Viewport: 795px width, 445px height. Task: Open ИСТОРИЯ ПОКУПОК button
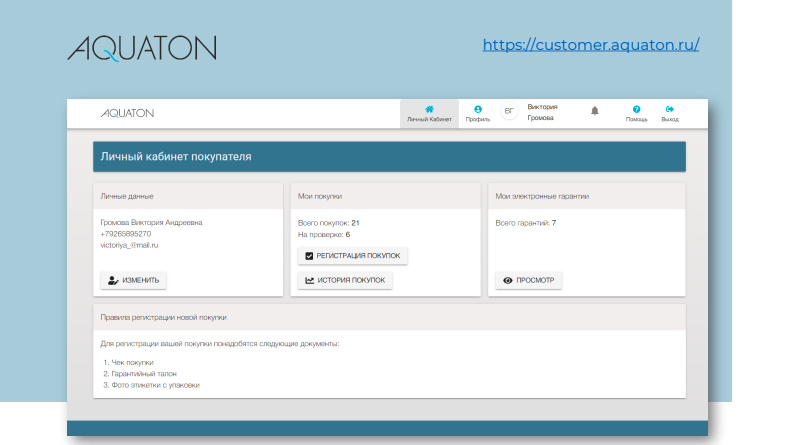pos(345,280)
